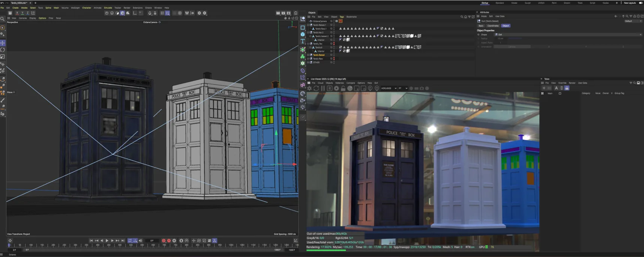Click the R reset icon in Live Viewer

[x=329, y=88]
